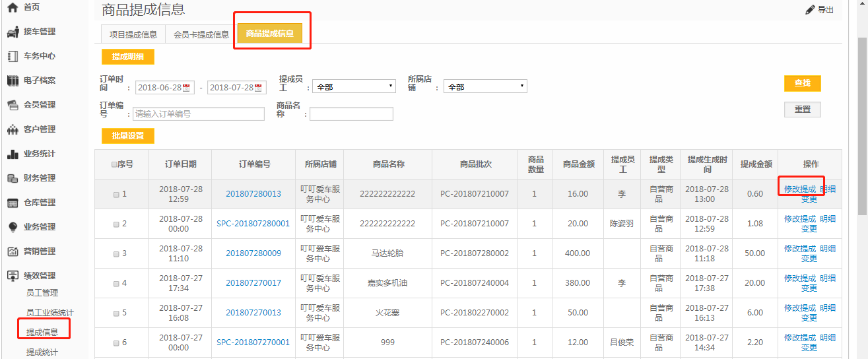Switch to the 会员卡提成信息 tab

[x=201, y=34]
